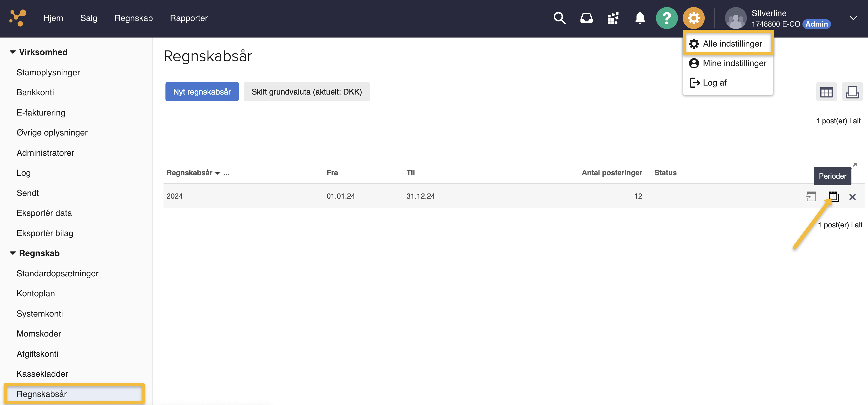The image size is (868, 405).
Task: Click the Nyt regnskabsår button
Action: pos(202,92)
